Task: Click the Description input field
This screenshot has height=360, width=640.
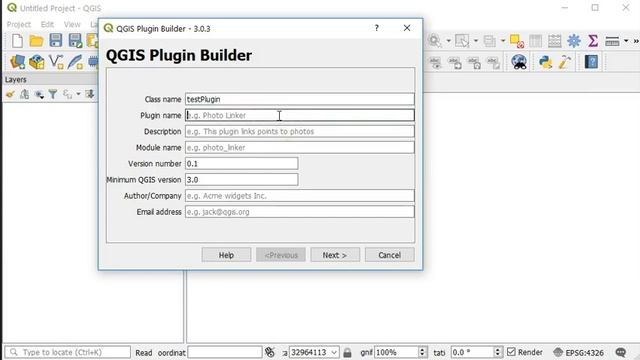Action: point(300,131)
